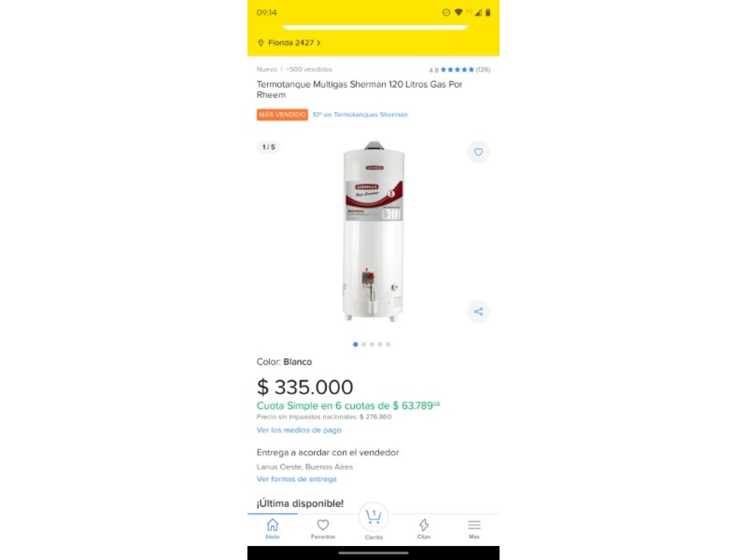747x560 pixels.
Task: Tap the location pin icon
Action: [x=261, y=43]
